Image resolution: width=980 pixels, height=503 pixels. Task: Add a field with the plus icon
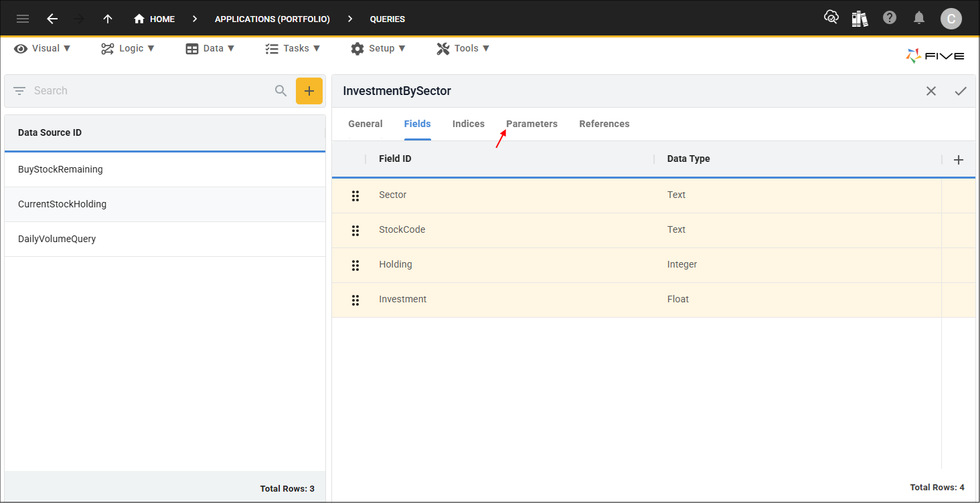[959, 159]
